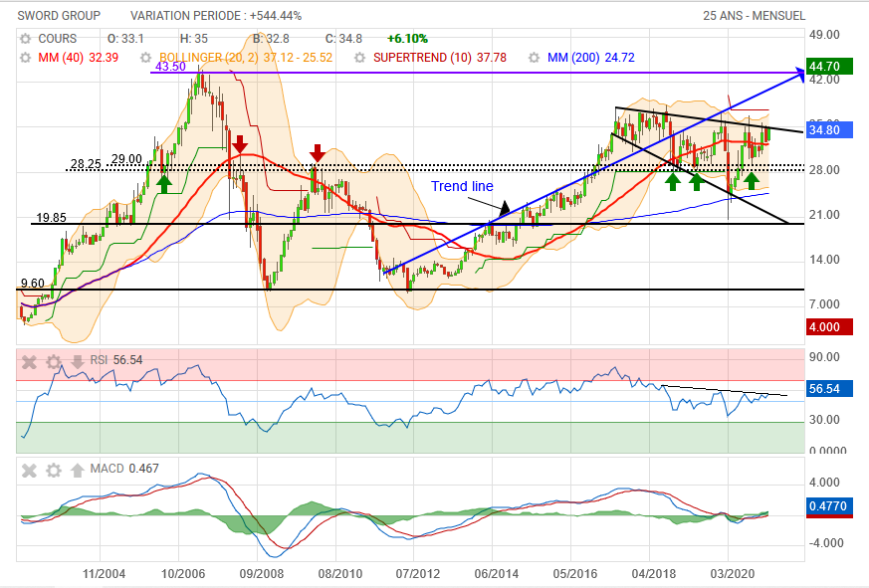Click the VARIATION PERIODE +544.44% text

pyautogui.click(x=216, y=16)
